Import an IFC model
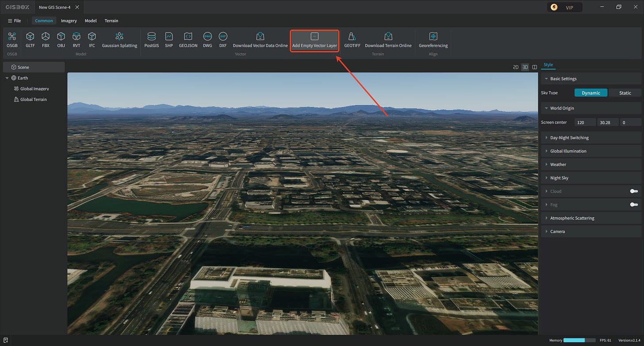This screenshot has height=346, width=644. pos(92,40)
